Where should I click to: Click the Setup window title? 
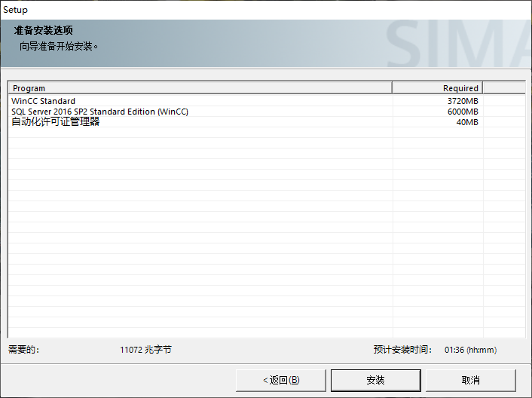15,10
